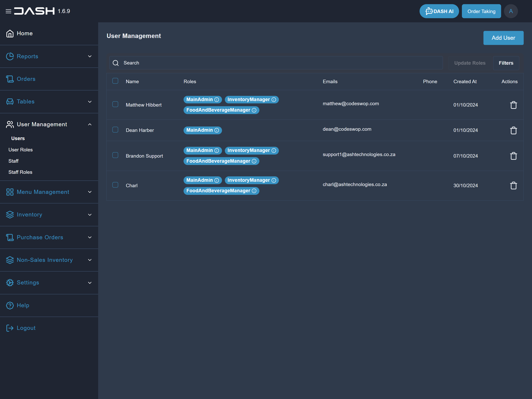
Task: Click info icon on Charl's FoodAndBeverageManager badge
Action: point(254,191)
